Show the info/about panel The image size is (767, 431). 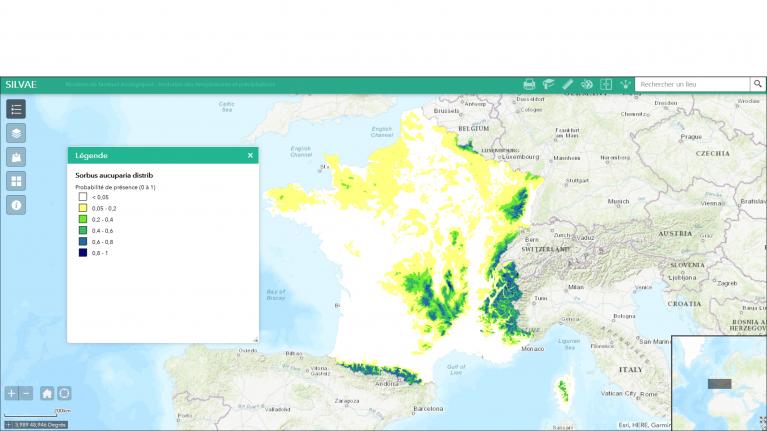pos(16,205)
